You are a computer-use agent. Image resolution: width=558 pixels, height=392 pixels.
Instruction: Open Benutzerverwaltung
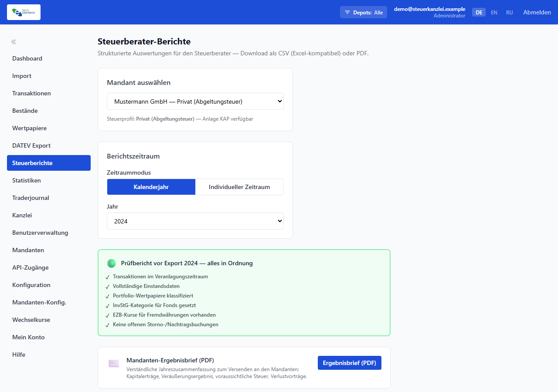[49, 233]
